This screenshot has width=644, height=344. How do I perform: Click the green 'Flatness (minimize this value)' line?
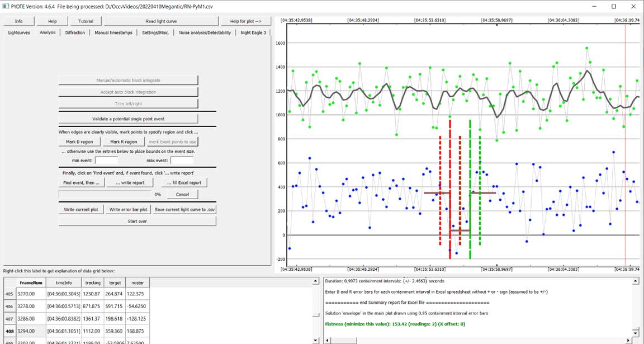[396, 324]
